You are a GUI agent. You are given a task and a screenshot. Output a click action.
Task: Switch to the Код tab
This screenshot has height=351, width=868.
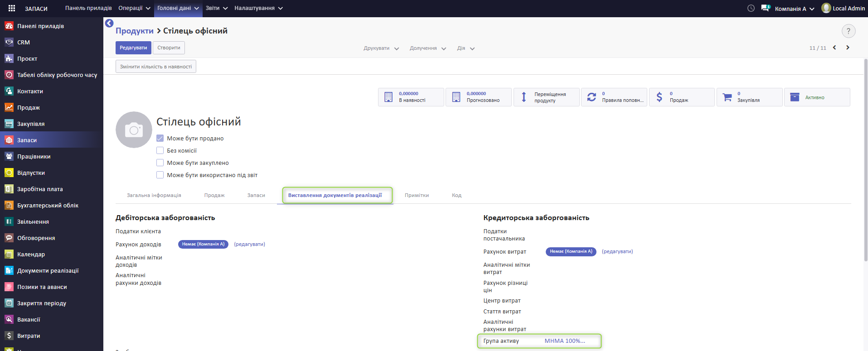456,195
